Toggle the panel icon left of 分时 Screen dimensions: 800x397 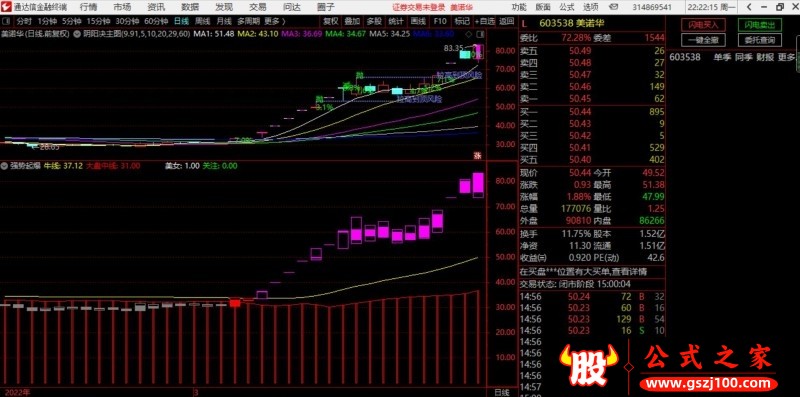[7, 21]
